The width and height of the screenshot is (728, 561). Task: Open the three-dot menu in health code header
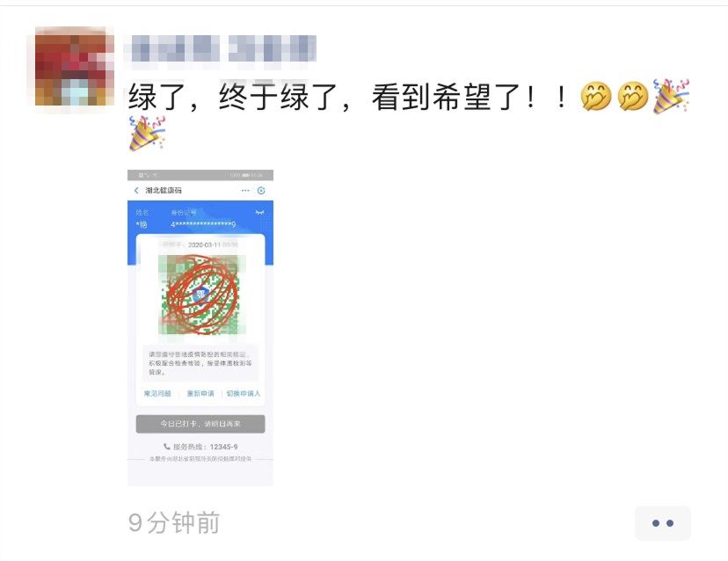pyautogui.click(x=245, y=191)
